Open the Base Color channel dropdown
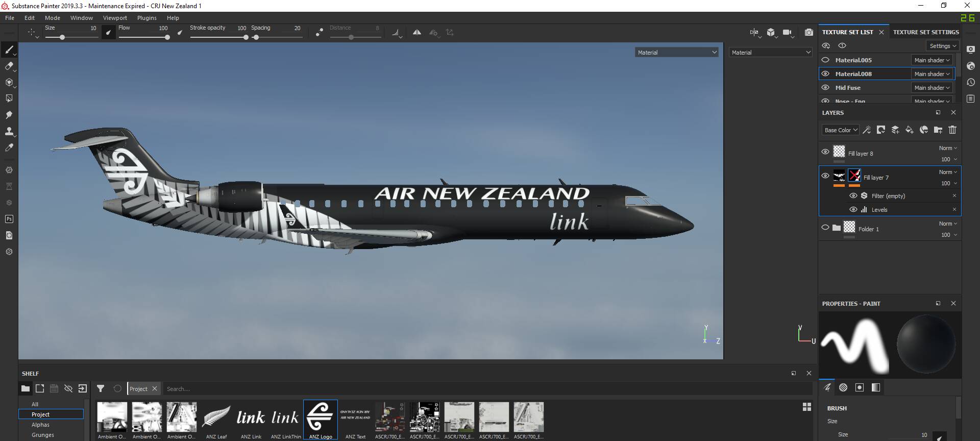This screenshot has width=980, height=441. coord(841,130)
